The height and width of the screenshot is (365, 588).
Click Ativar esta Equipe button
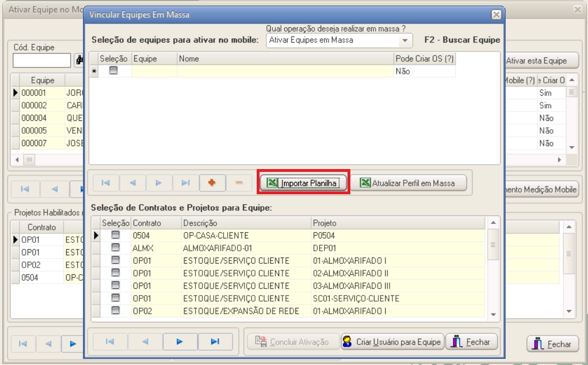click(536, 60)
